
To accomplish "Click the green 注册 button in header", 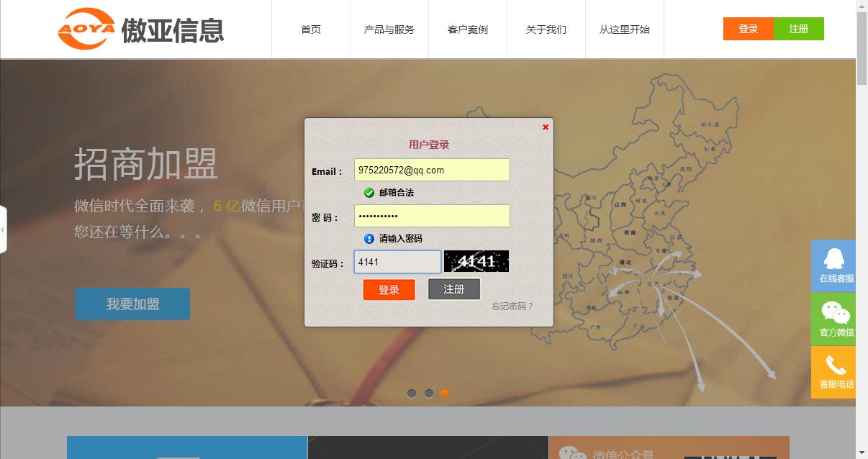I will click(x=799, y=29).
